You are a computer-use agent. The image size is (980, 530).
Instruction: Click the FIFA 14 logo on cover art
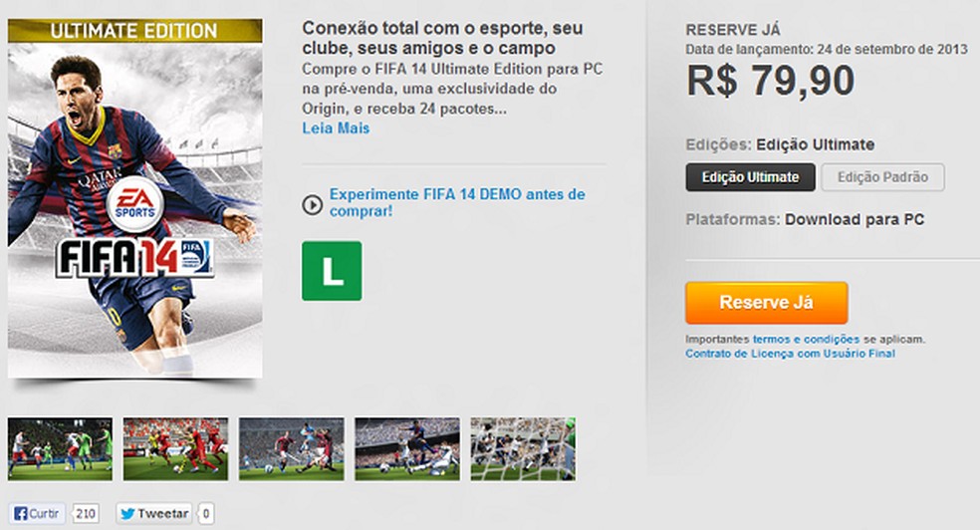coord(135,257)
